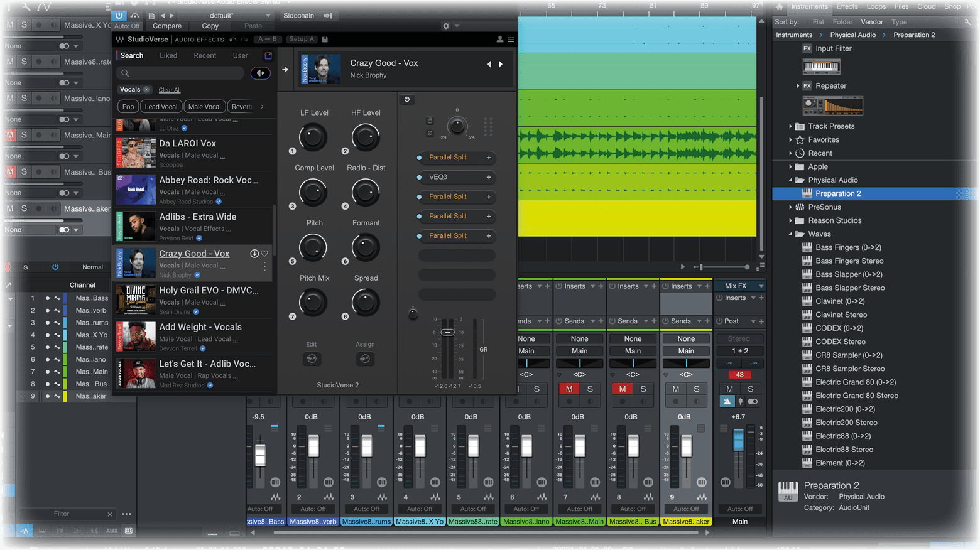
Task: Expand the Repeater item in the browser
Action: 798,86
